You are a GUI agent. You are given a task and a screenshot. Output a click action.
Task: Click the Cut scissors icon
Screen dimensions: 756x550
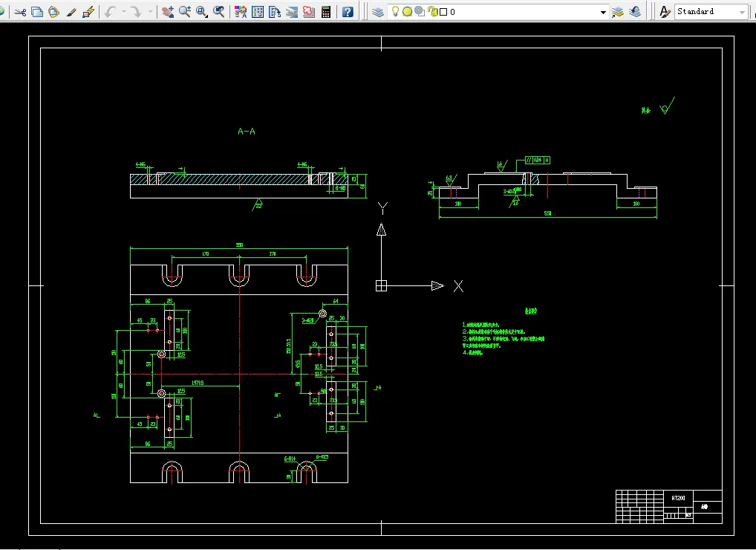[20, 12]
